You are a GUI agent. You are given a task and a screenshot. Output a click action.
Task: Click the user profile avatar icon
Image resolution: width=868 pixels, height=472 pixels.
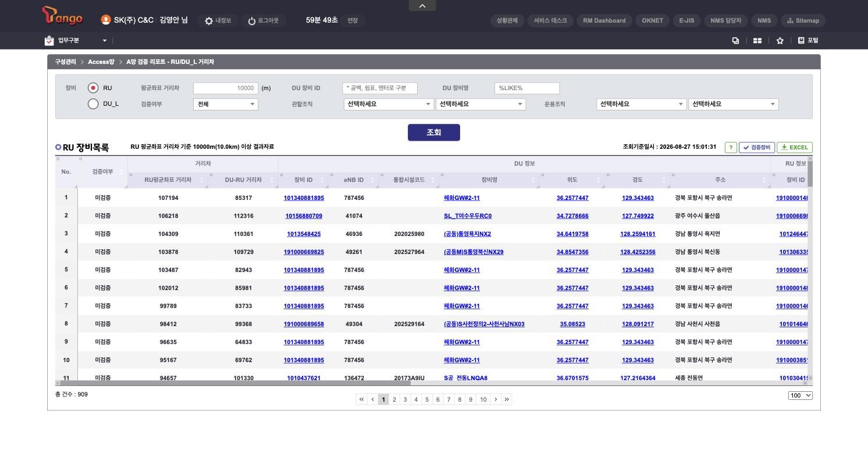[106, 20]
